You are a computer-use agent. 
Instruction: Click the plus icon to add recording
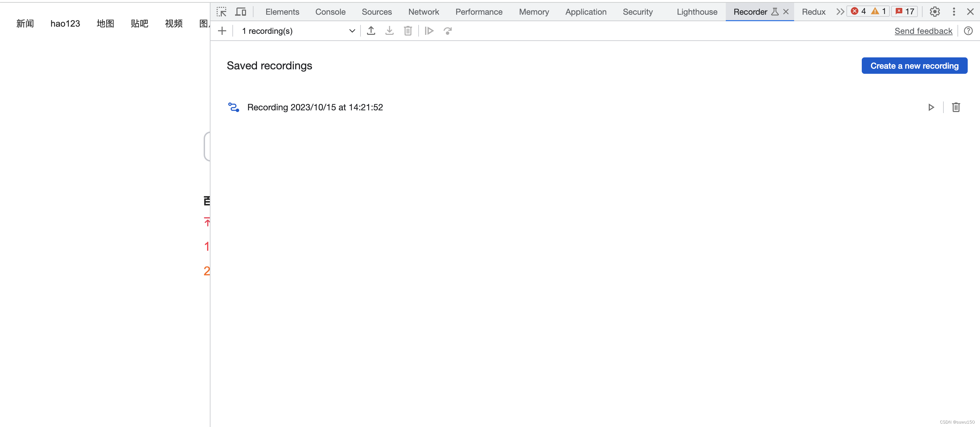[222, 31]
